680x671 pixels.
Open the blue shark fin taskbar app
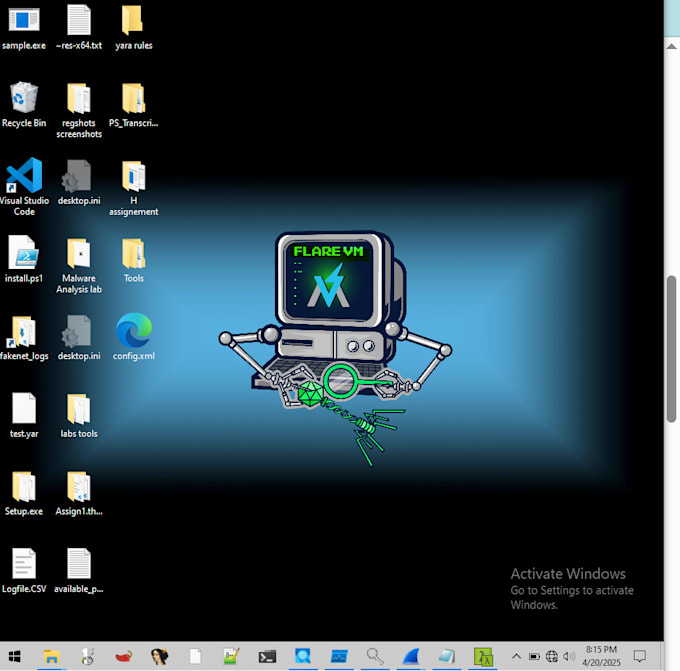click(411, 657)
